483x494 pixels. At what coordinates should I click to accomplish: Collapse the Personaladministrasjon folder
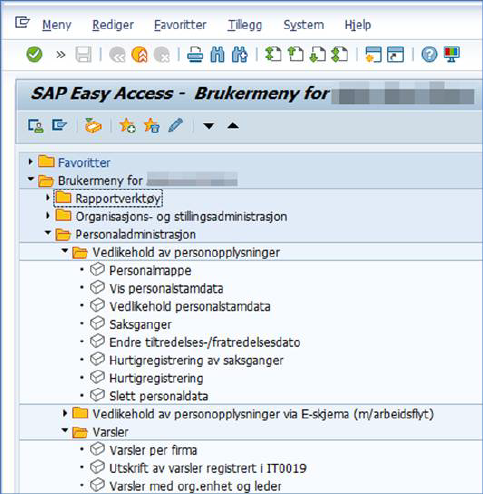(x=48, y=232)
